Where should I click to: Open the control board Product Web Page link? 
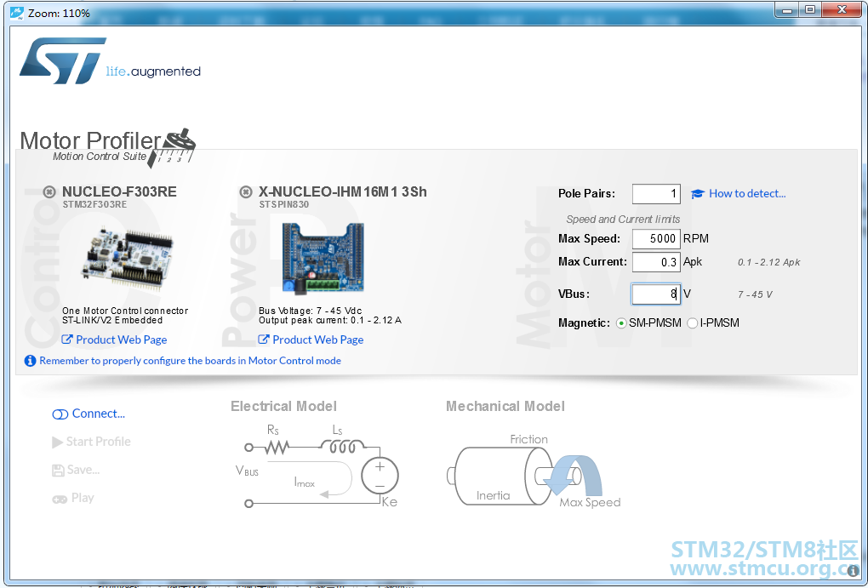pos(121,340)
